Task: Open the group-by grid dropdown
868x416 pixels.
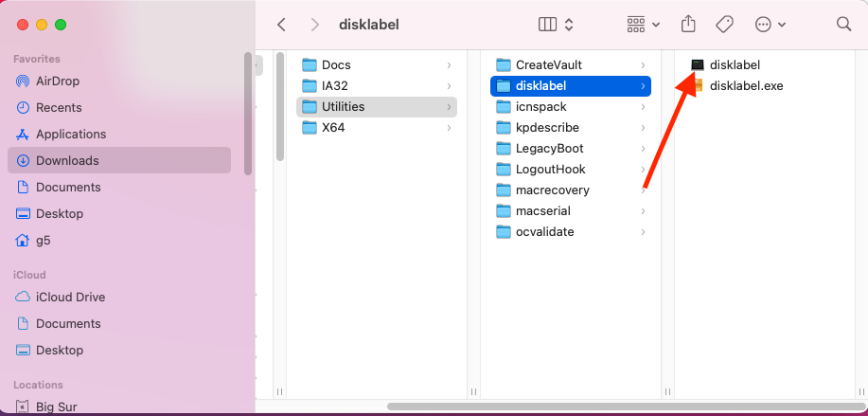Action: [643, 25]
